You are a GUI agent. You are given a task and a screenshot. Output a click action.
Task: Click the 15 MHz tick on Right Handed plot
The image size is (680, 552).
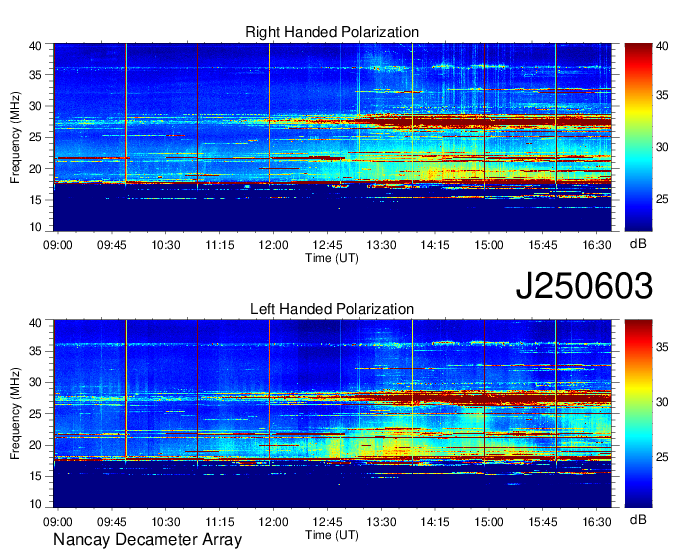coord(35,200)
